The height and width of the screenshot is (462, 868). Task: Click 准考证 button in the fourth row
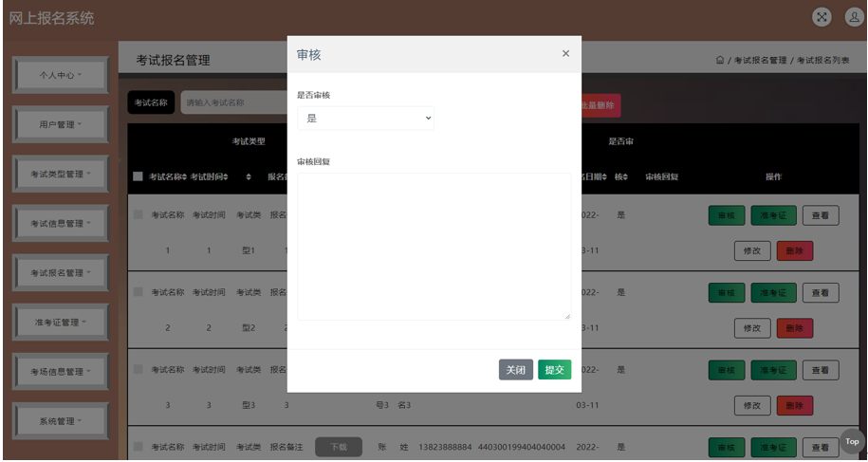(773, 448)
